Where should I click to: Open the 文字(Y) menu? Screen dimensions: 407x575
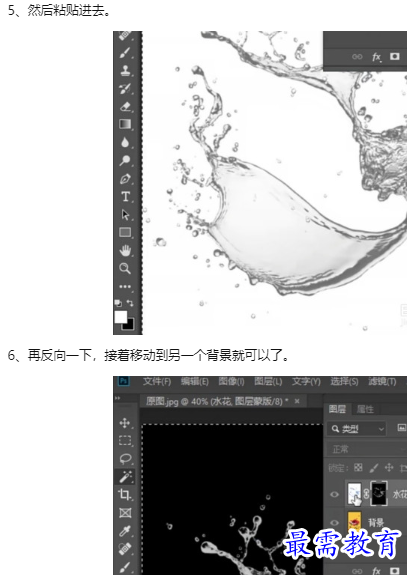(x=306, y=382)
